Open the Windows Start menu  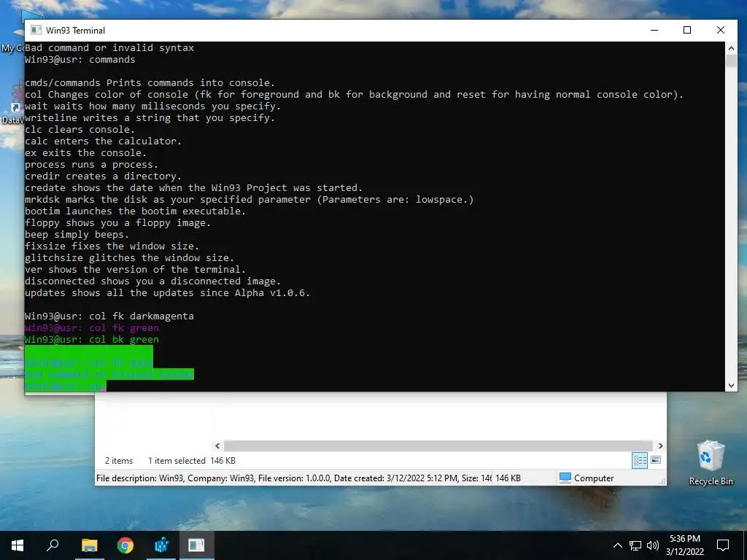pos(18,545)
